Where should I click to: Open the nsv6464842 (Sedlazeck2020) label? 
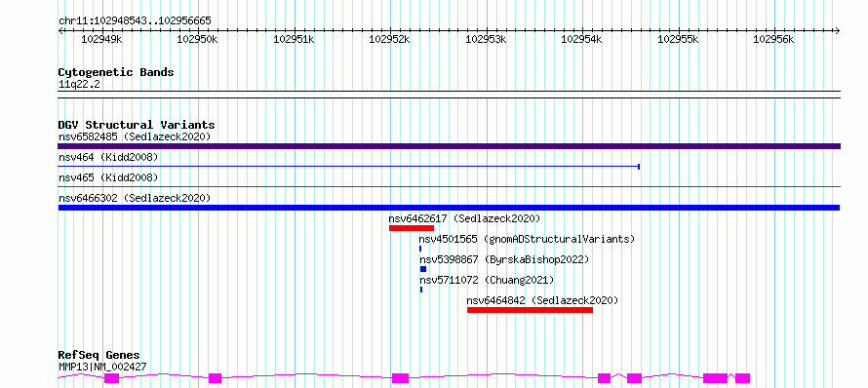click(x=542, y=300)
